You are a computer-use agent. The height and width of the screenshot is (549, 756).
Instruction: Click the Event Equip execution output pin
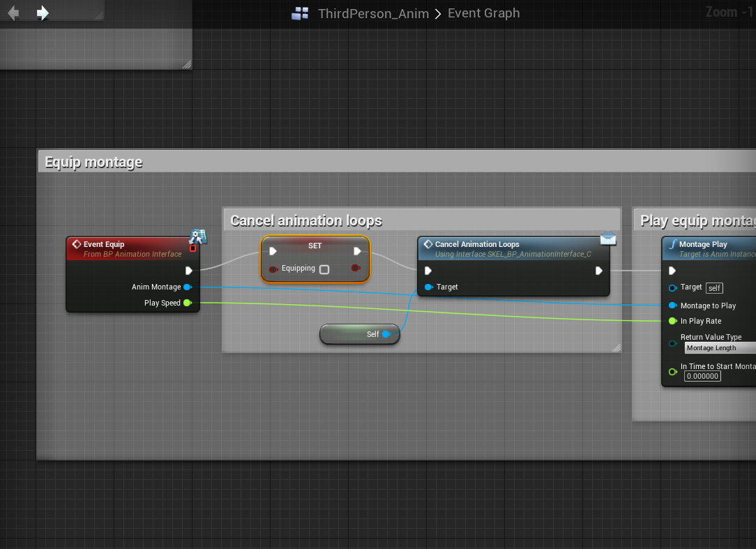(188, 271)
